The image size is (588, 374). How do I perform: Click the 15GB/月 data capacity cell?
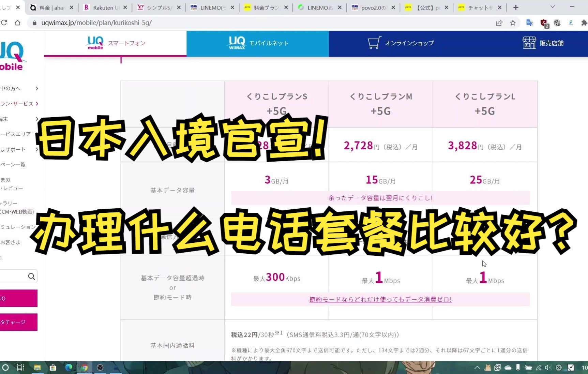[x=381, y=180]
